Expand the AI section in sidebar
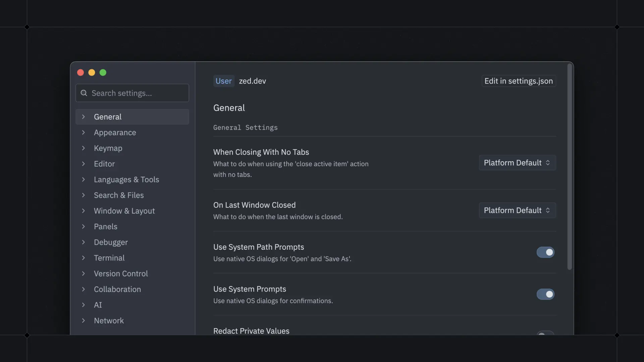The image size is (644, 362). click(84, 305)
